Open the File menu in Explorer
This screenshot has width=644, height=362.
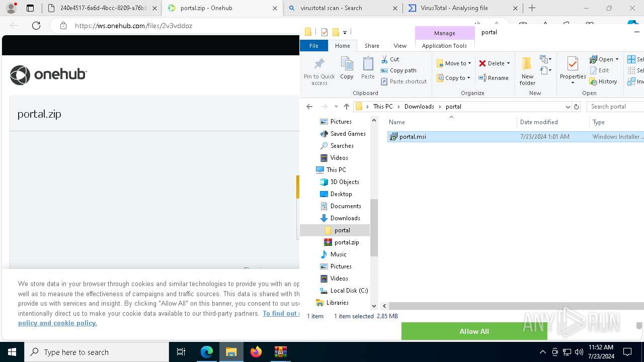(313, 46)
